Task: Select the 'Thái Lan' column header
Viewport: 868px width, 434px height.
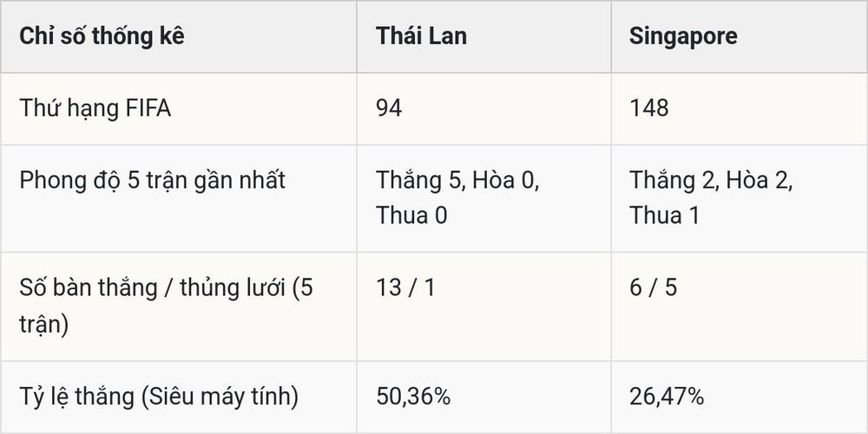Action: (x=422, y=36)
